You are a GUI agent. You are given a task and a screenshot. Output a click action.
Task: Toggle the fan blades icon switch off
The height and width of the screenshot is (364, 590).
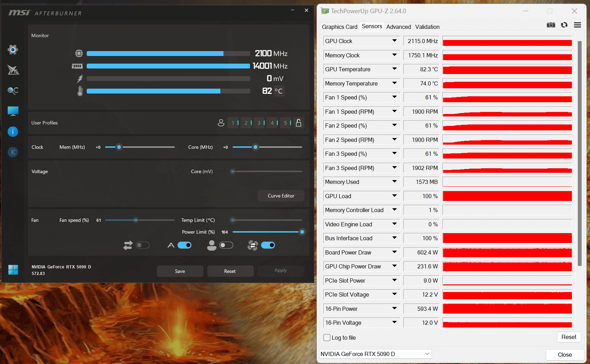[x=268, y=245]
